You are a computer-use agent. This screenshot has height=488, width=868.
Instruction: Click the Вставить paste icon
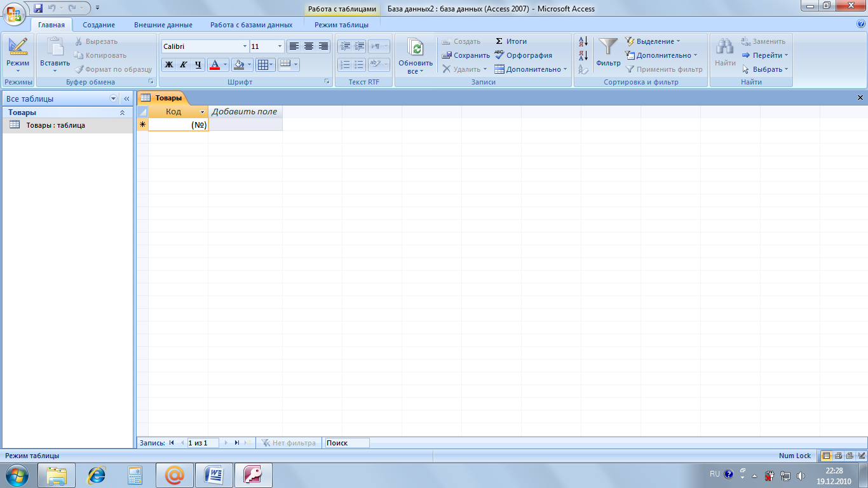(55, 47)
